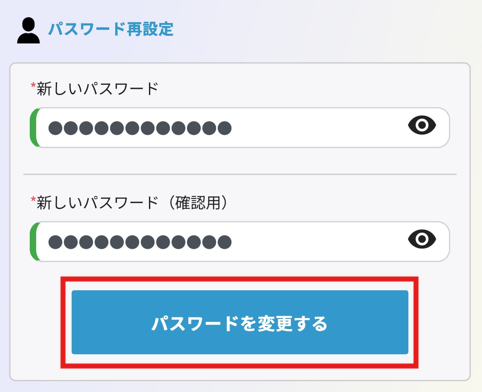
Task: Click the red asterisk beside 新しいパスワード
Action: click(x=33, y=85)
